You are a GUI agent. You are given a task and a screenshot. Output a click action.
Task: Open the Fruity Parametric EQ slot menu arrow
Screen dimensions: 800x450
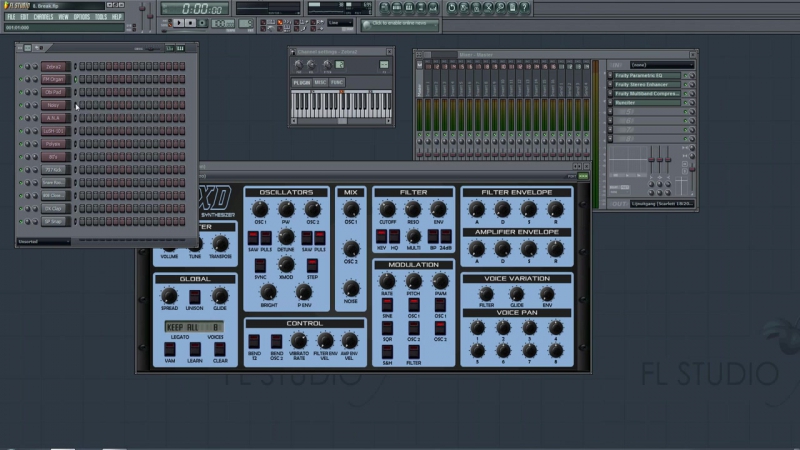[610, 76]
